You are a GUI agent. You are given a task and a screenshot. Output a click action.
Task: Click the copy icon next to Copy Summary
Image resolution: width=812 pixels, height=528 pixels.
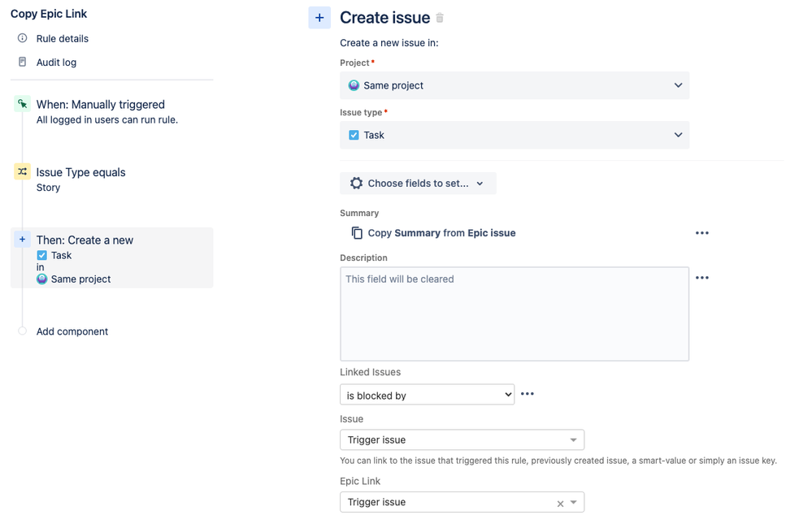357,233
